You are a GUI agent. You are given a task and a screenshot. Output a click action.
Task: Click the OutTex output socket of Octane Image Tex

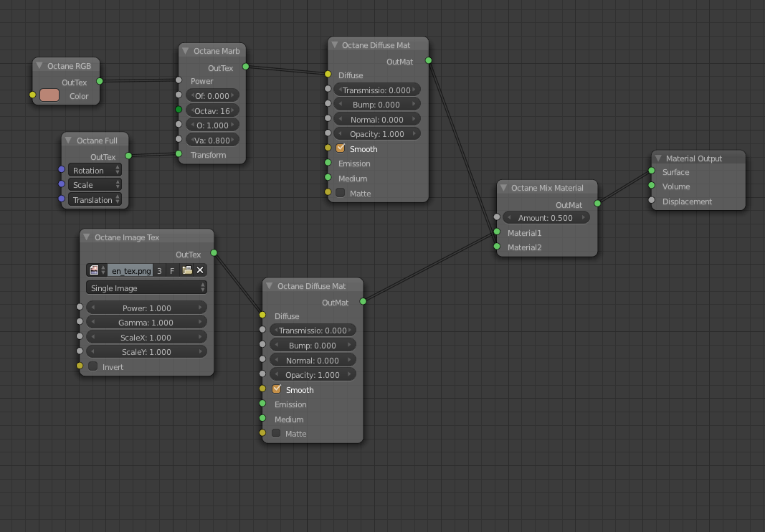pos(214,253)
